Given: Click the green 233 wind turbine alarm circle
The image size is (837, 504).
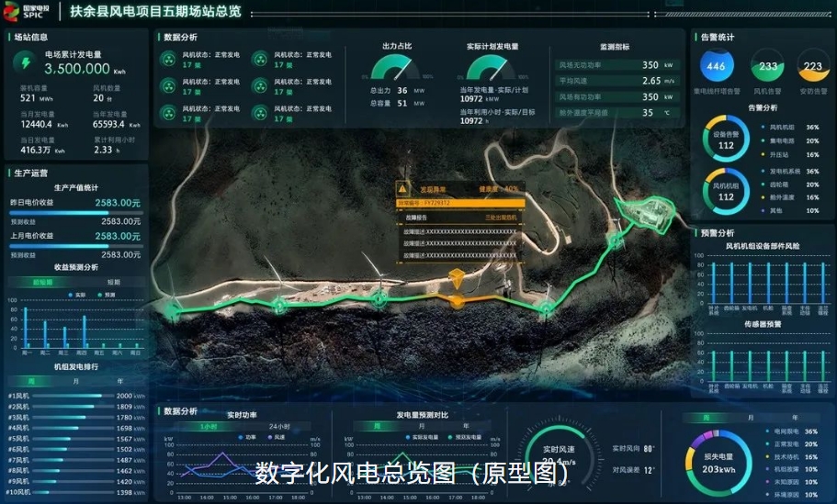Looking at the screenshot, I should [768, 66].
